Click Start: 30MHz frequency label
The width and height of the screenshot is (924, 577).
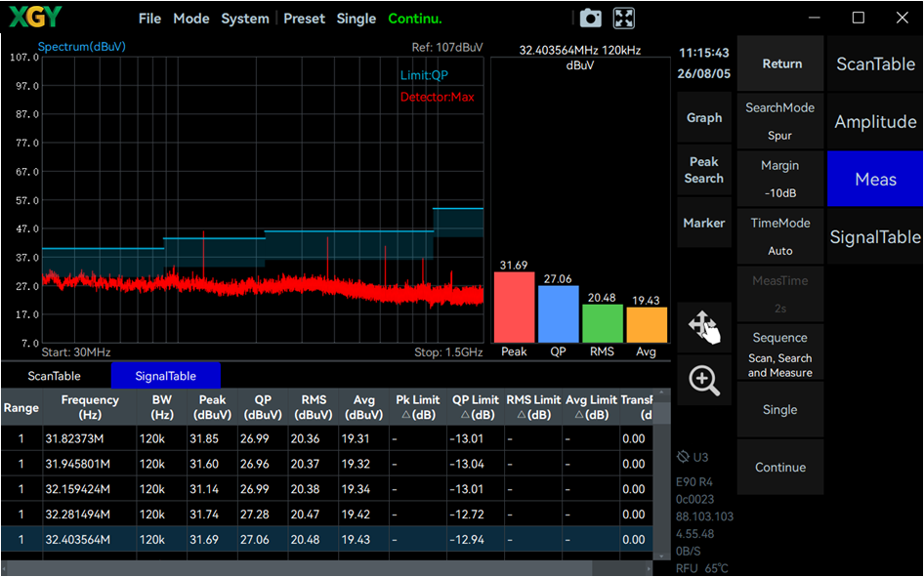(76, 352)
